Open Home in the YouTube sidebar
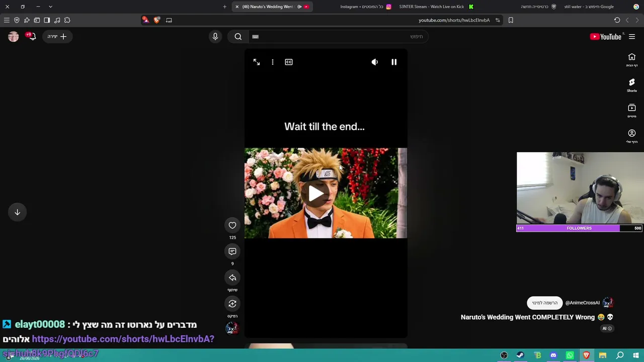 pos(632,60)
